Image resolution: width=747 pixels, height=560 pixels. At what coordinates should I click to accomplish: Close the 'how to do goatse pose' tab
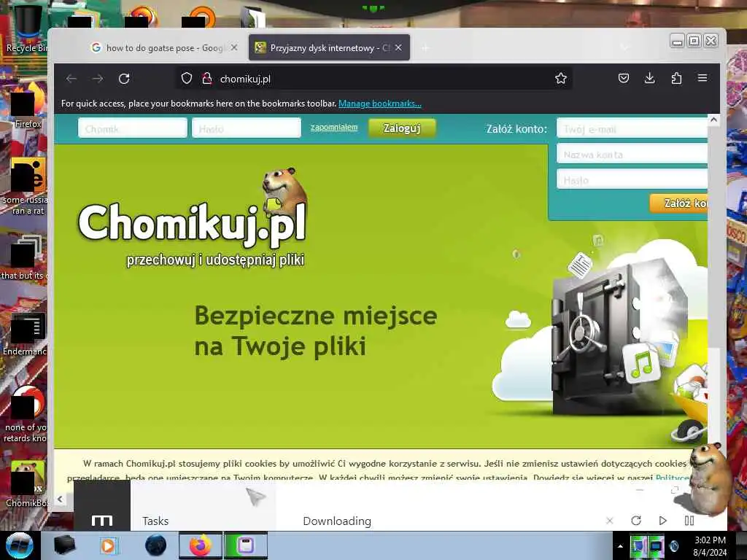[234, 47]
